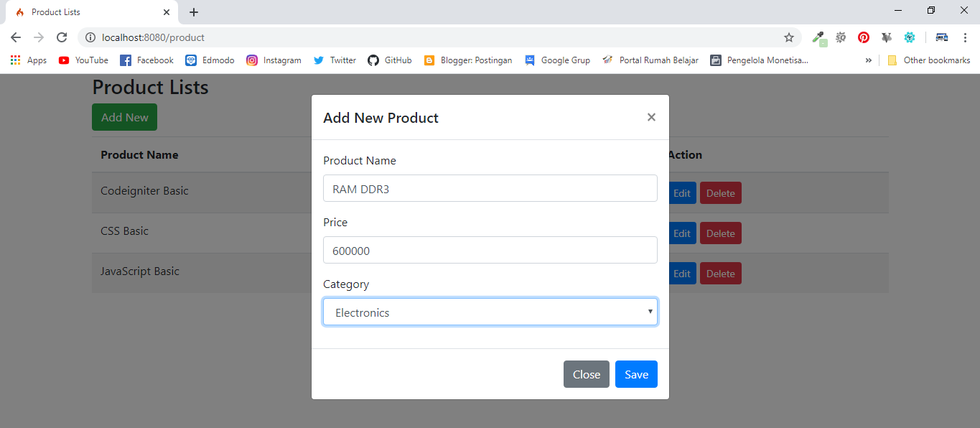This screenshot has height=428, width=980.
Task: Open the YouTube bookmark
Action: (83, 60)
